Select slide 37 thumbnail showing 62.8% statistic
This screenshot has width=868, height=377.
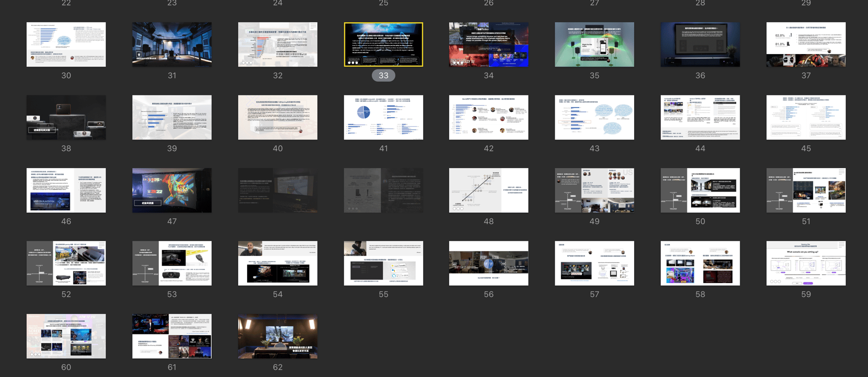point(806,45)
